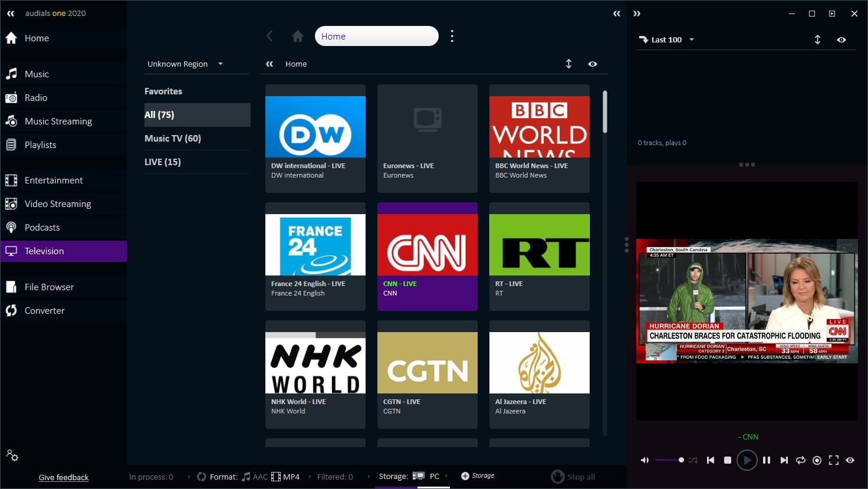Click the Play button
The height and width of the screenshot is (489, 868).
747,460
